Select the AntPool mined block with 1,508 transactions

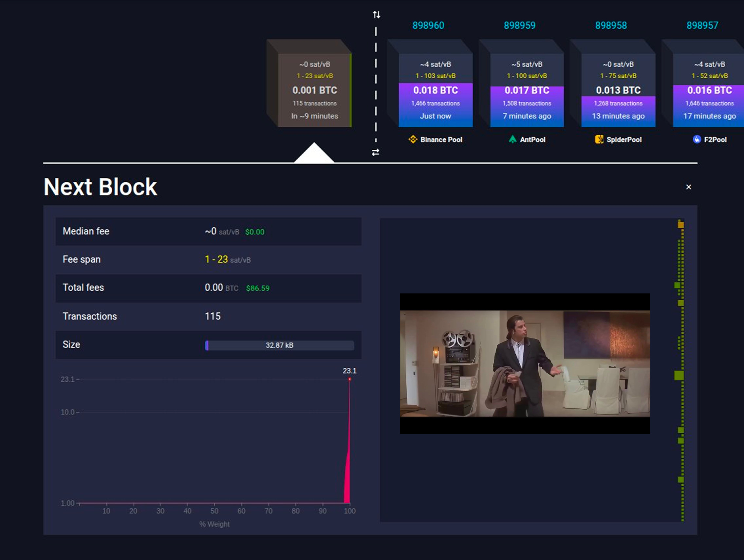(x=521, y=84)
